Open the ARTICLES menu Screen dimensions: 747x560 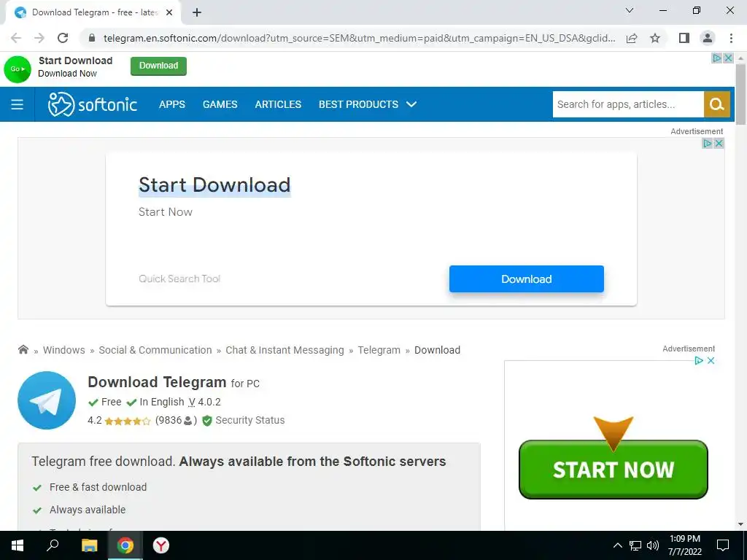(x=278, y=104)
